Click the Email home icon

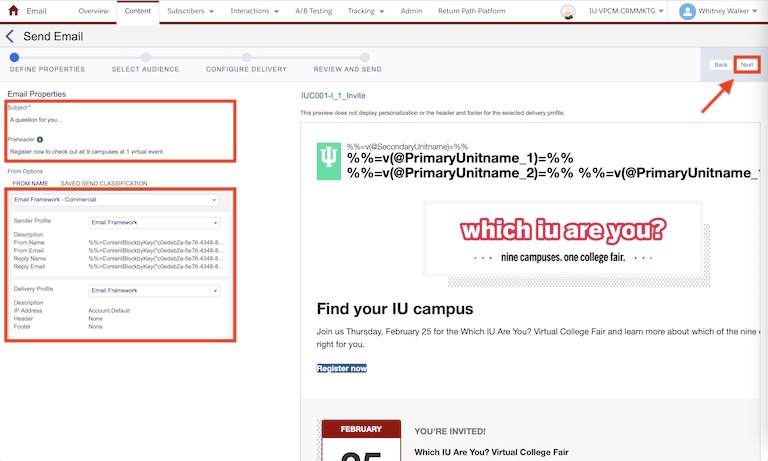14,10
